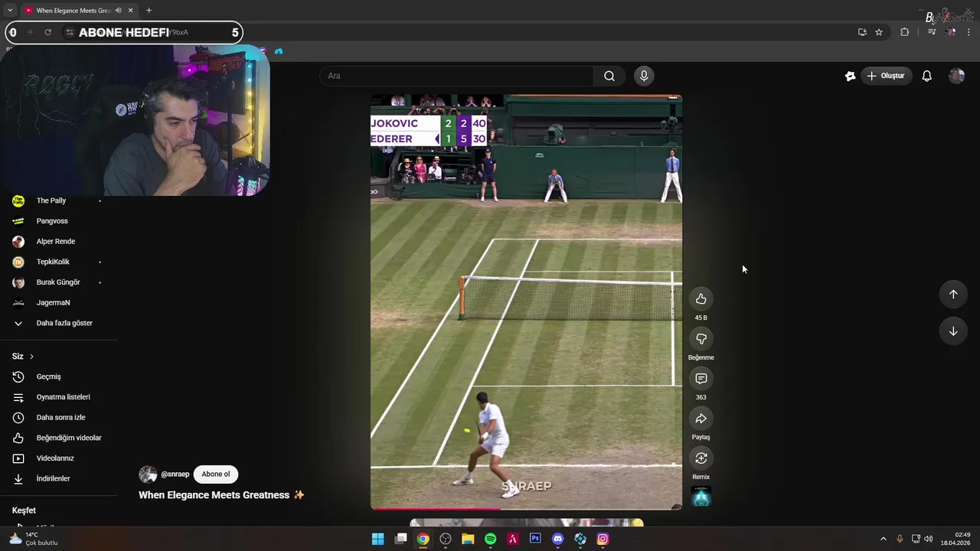Show hidden tray icons chevron
The image size is (980, 551).
tap(883, 539)
